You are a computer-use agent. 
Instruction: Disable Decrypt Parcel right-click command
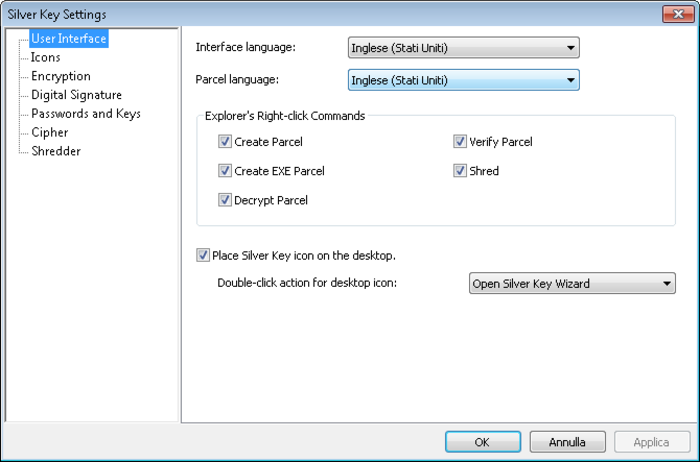coord(225,200)
